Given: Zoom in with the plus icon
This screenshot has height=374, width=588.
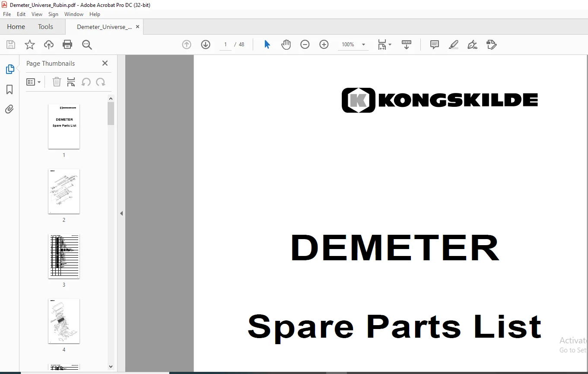Looking at the screenshot, I should click(324, 45).
